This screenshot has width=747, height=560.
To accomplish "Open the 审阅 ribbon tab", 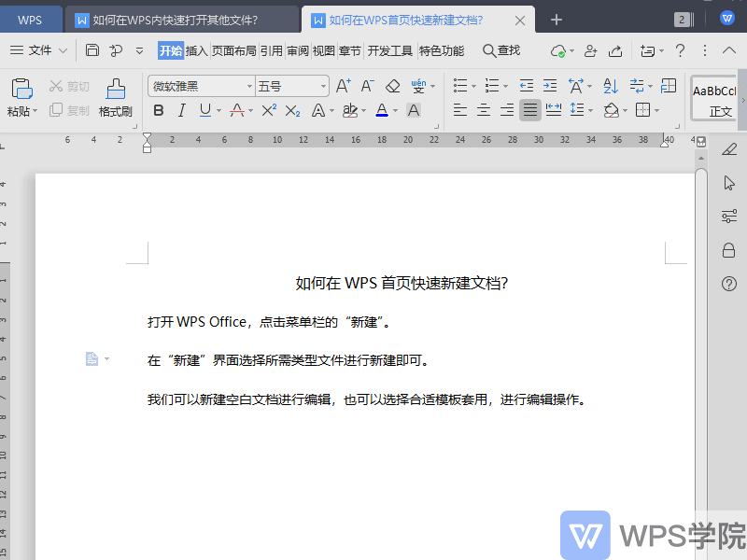I will pyautogui.click(x=298, y=50).
